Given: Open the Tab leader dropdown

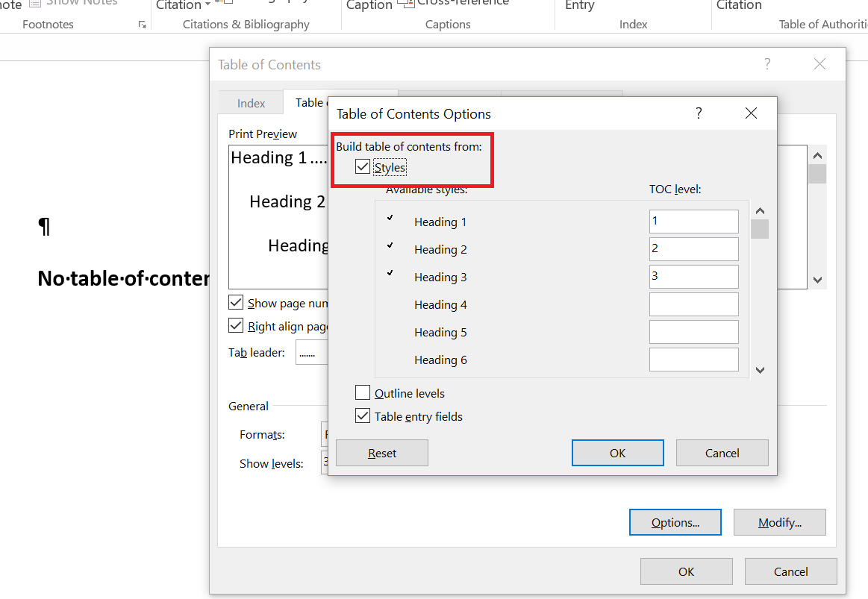Looking at the screenshot, I should click(x=312, y=352).
